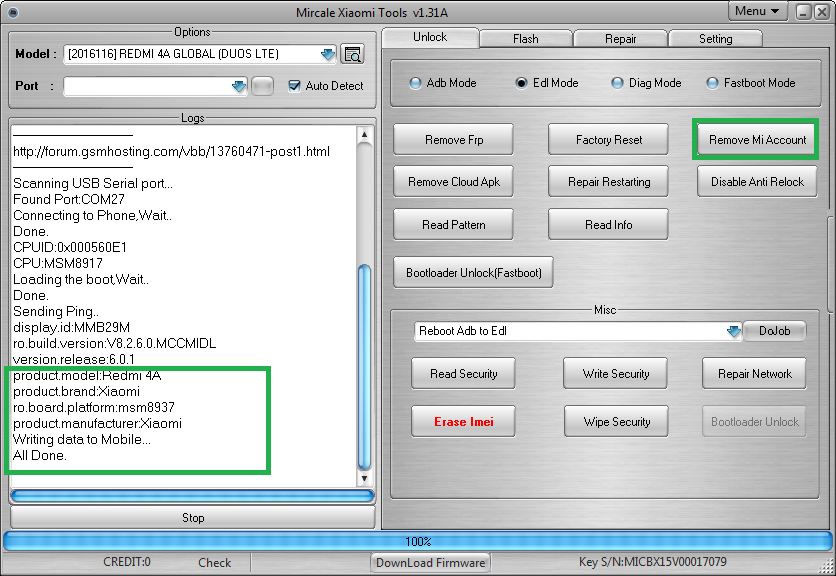
Task: Click the Wipe Security button
Action: tap(616, 422)
